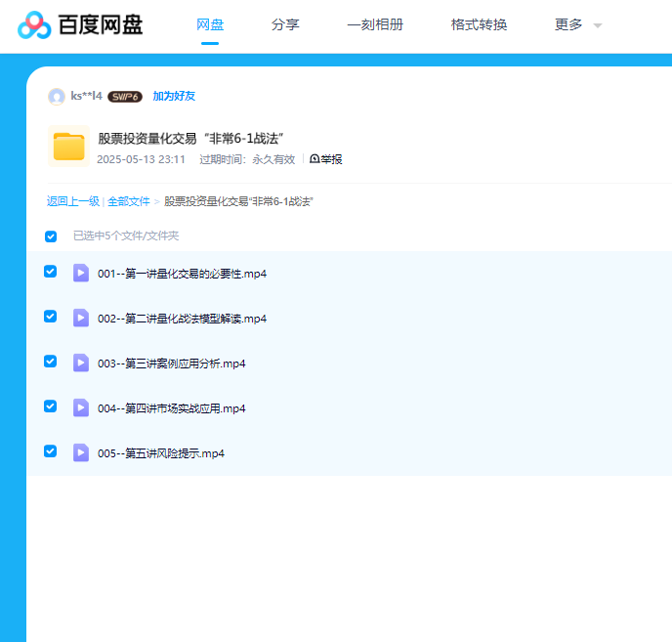
Task: Click the Baidu Netdisk logo icon
Action: 34,25
